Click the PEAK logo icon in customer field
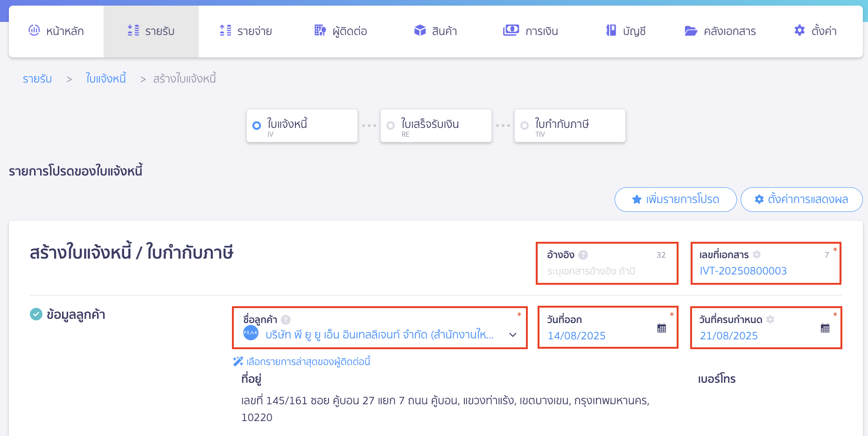Image resolution: width=868 pixels, height=436 pixels. click(250, 333)
